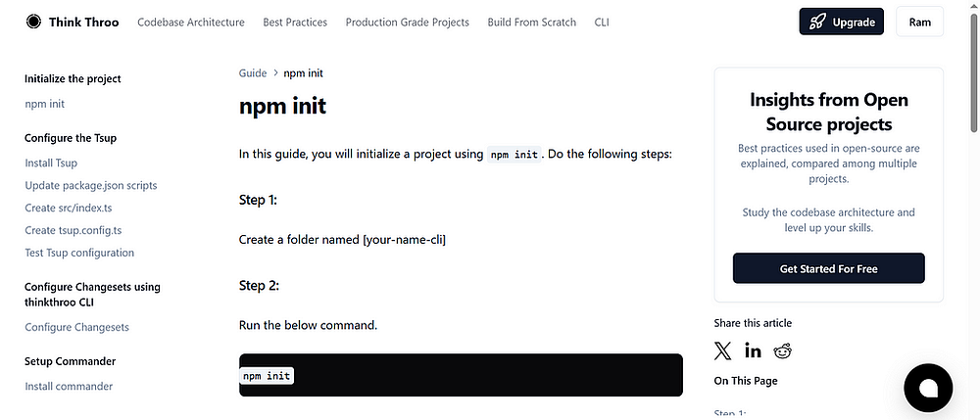Open Update package.json scripts link
Screen dimensions: 980x420
click(x=91, y=185)
